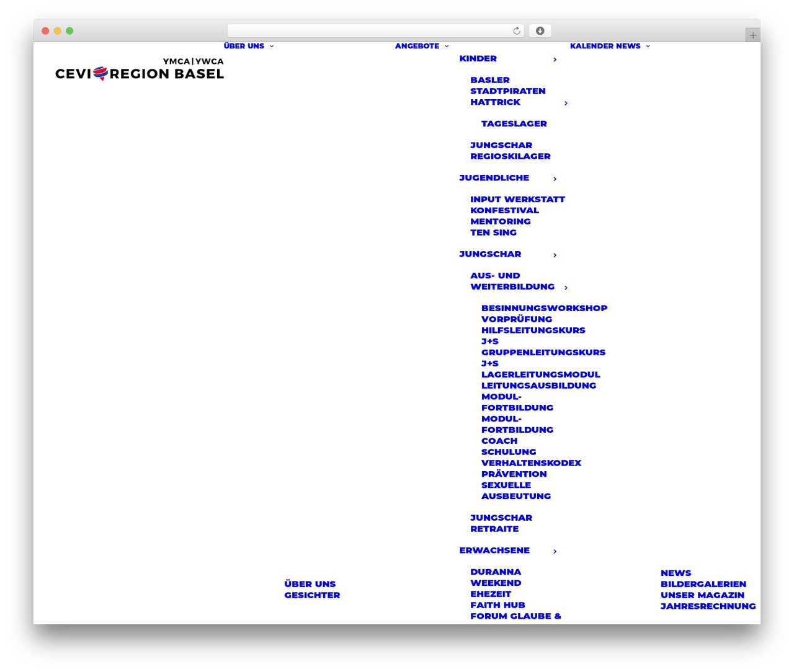The width and height of the screenshot is (794, 672).
Task: Open the Erwachsene menu item
Action: (x=494, y=550)
